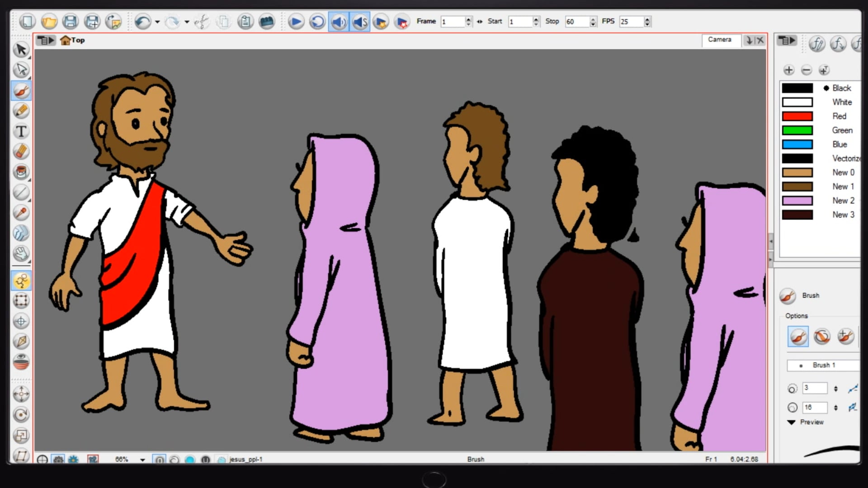This screenshot has height=488, width=868.
Task: Select the Red color swatch
Action: click(797, 116)
